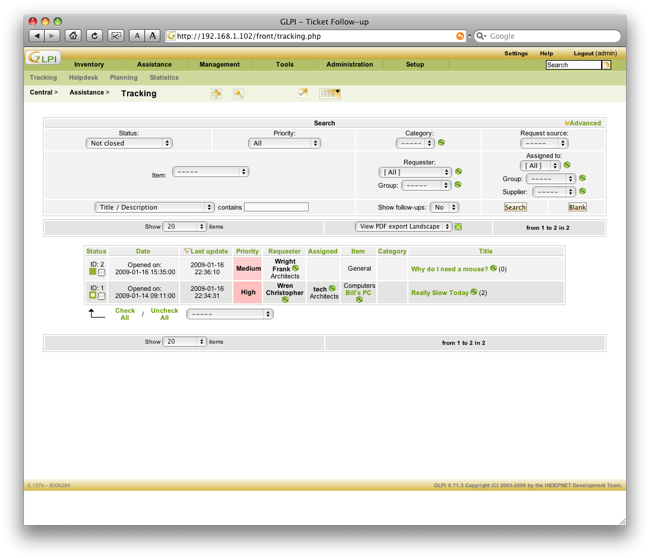Screen dimensions: 650x558
Task: Click the GLPI logo
Action: (x=43, y=58)
